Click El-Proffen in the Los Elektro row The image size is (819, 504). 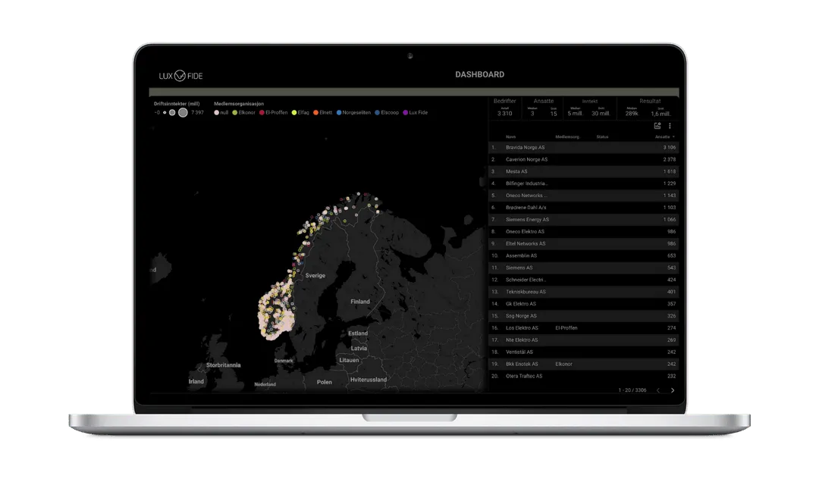566,328
